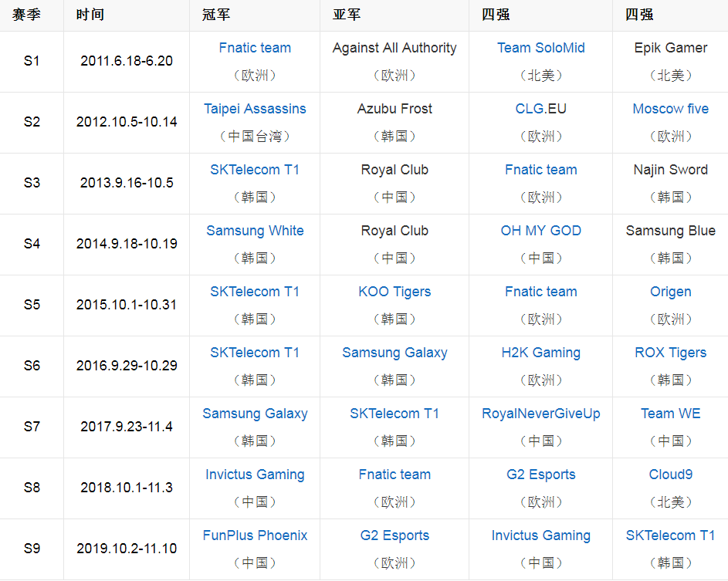728x581 pixels.
Task: Select the S7 season cell
Action: click(32, 427)
